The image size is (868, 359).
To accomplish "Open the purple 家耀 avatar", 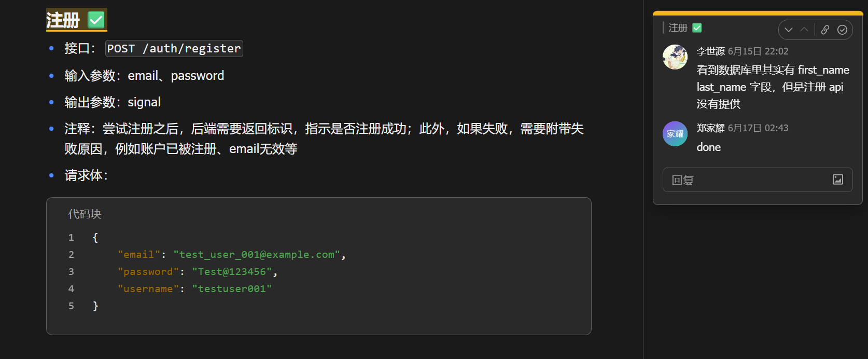I will (675, 134).
